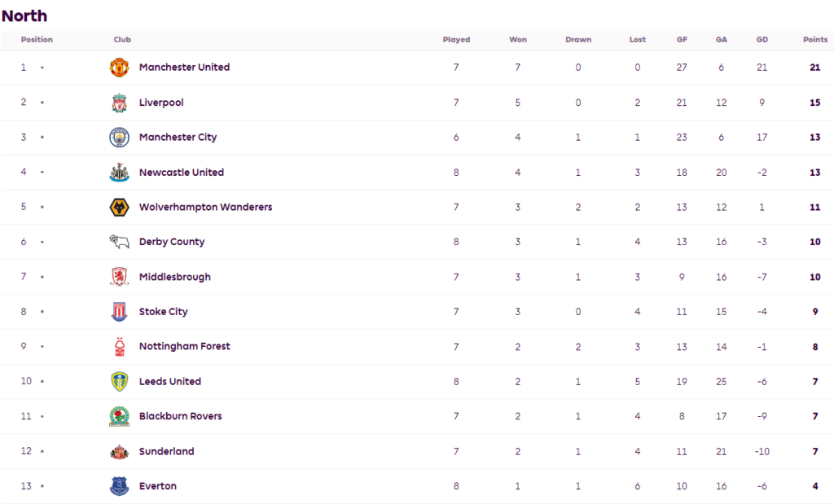Click the Nottingham Forest tree logo
The height and width of the screenshot is (504, 834).
[120, 347]
